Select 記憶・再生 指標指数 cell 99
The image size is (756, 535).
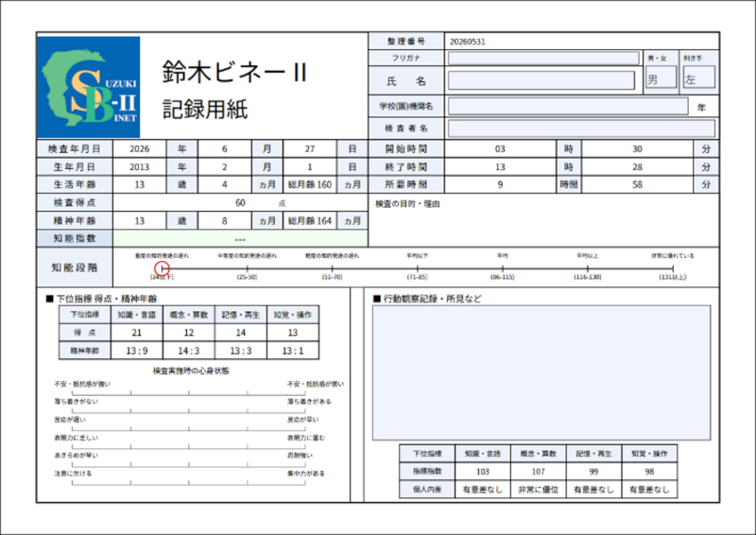(x=593, y=472)
